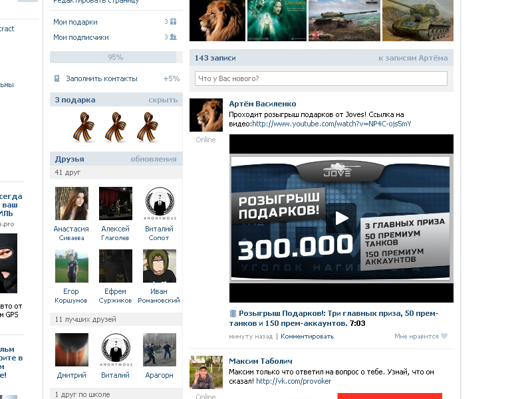Viewport: 532px width, 399px height.
Task: Open the third St. George ribbon gift
Action: [147, 127]
